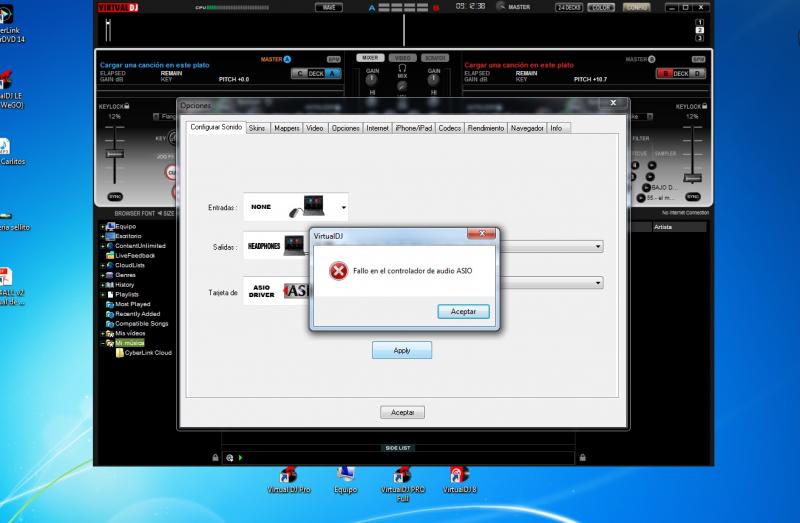Switch to the Skins tab
800x523 pixels.
point(257,128)
